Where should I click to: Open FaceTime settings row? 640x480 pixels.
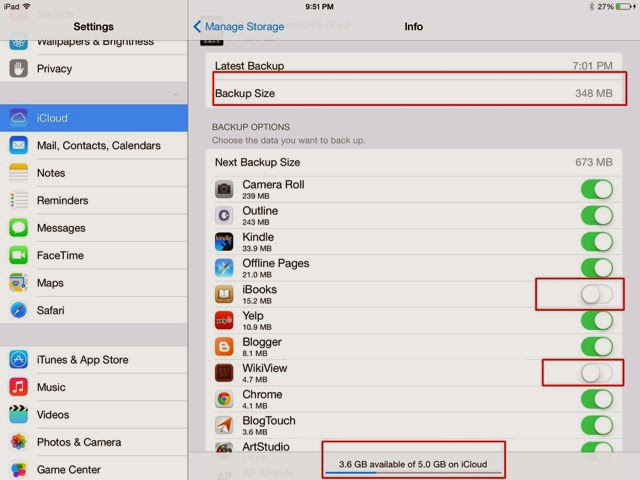(94, 255)
